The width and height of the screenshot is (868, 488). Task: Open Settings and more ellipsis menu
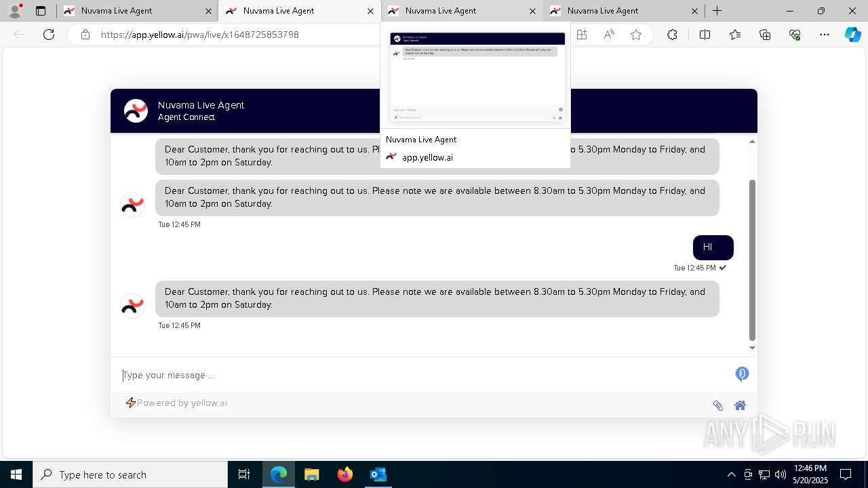[x=825, y=35]
